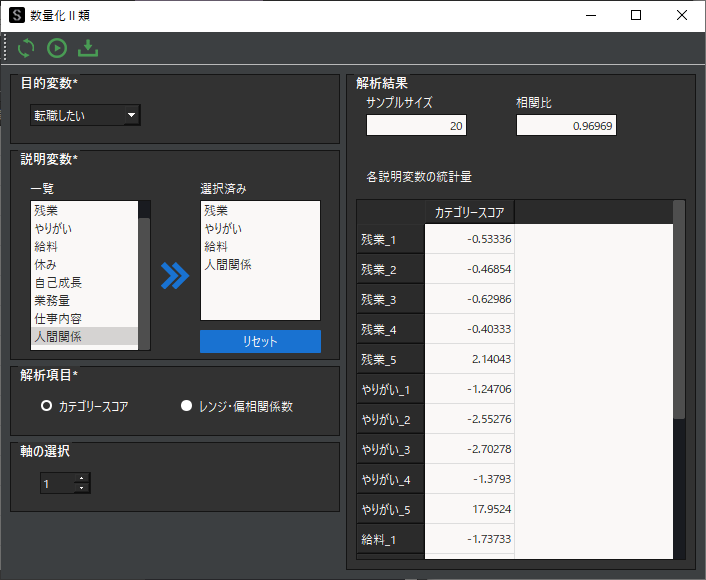Click the green refresh icon in toolbar
This screenshot has height=580, width=706.
click(26, 48)
